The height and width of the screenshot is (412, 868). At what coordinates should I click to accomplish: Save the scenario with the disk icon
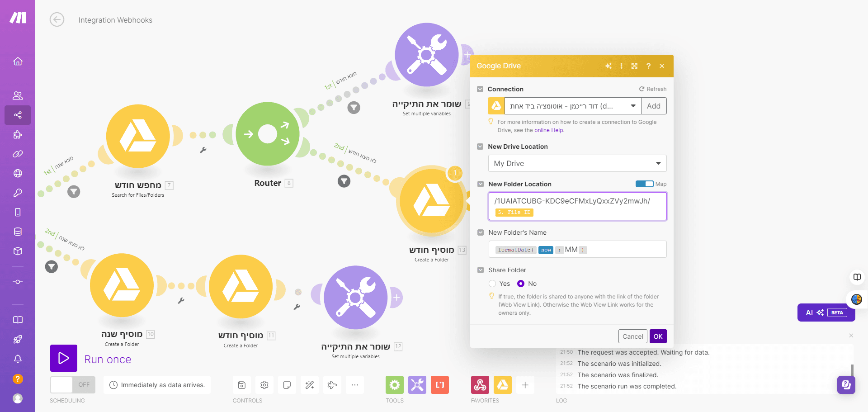242,385
